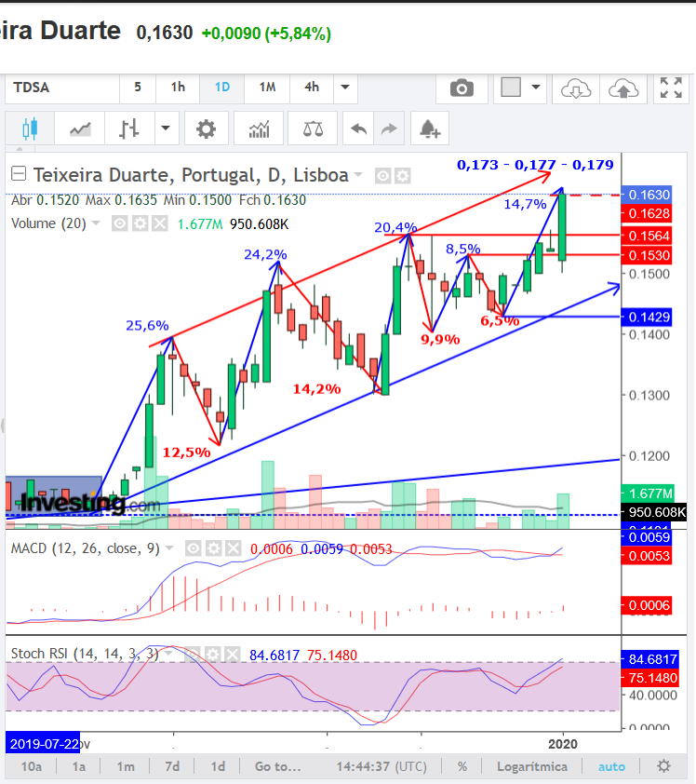
Task: Open more intervals dropdown arrow
Action: pyautogui.click(x=345, y=88)
